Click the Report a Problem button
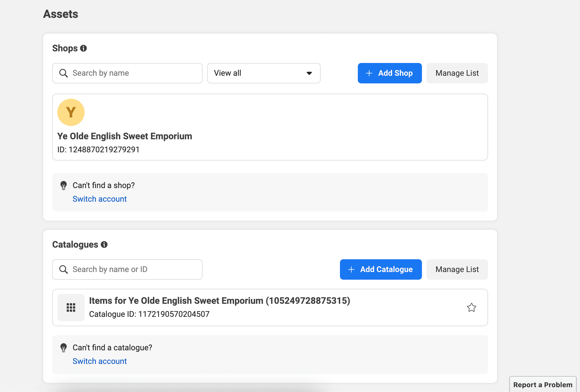 pos(543,385)
